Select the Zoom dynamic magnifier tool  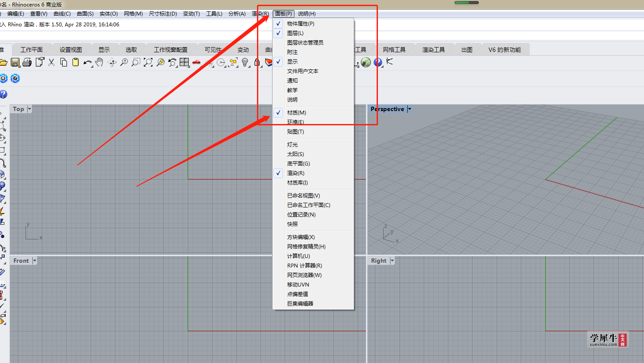pos(124,63)
